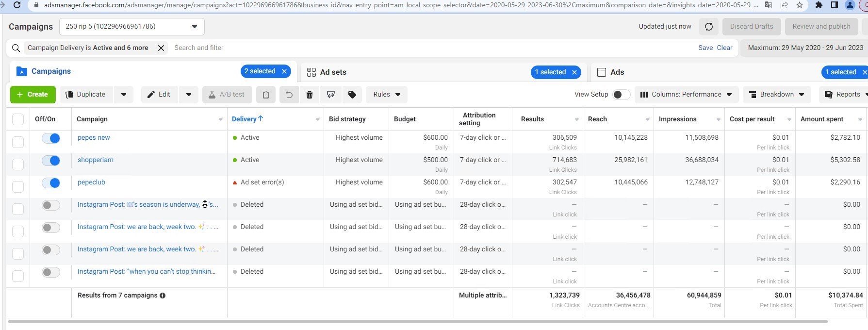Click Review and publish button
Viewport: 868px width, 330px height.
821,27
